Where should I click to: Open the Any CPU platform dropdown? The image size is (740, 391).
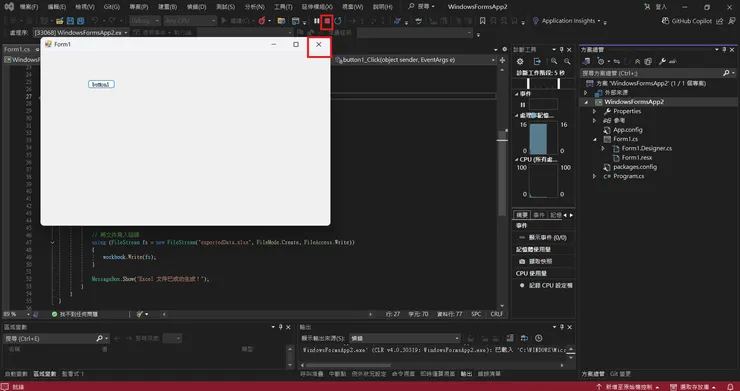point(190,21)
